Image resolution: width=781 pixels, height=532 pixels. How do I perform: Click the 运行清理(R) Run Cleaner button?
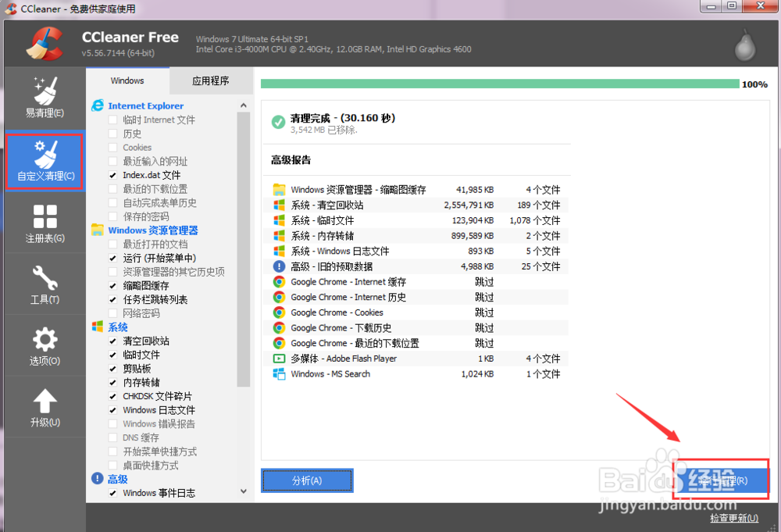point(721,480)
